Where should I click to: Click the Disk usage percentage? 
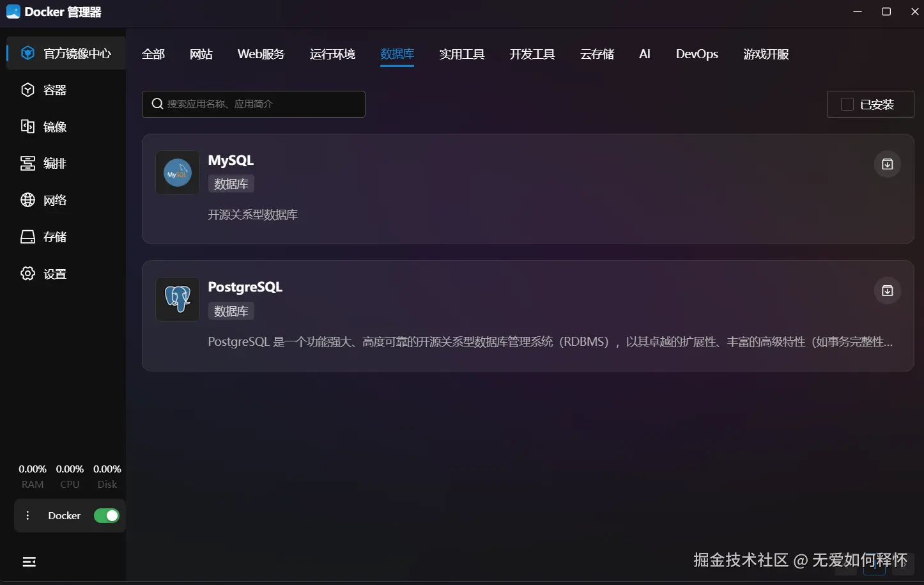coord(107,469)
